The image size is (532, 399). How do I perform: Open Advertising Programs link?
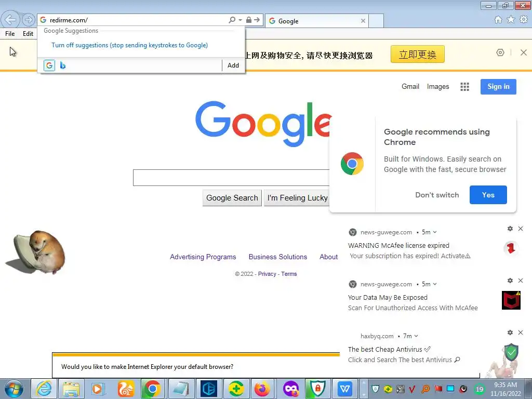pos(203,257)
